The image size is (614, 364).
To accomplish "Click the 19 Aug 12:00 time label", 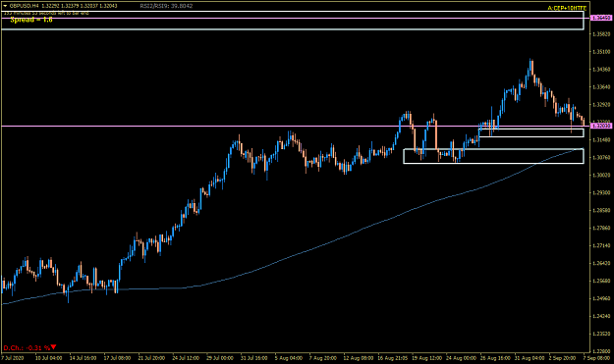I will coord(426,358).
